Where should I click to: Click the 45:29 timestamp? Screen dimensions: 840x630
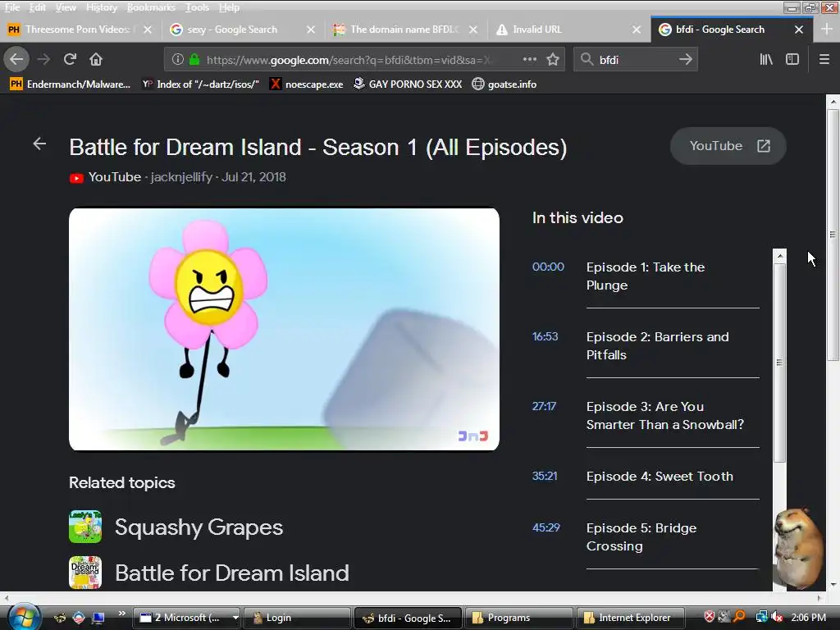546,527
